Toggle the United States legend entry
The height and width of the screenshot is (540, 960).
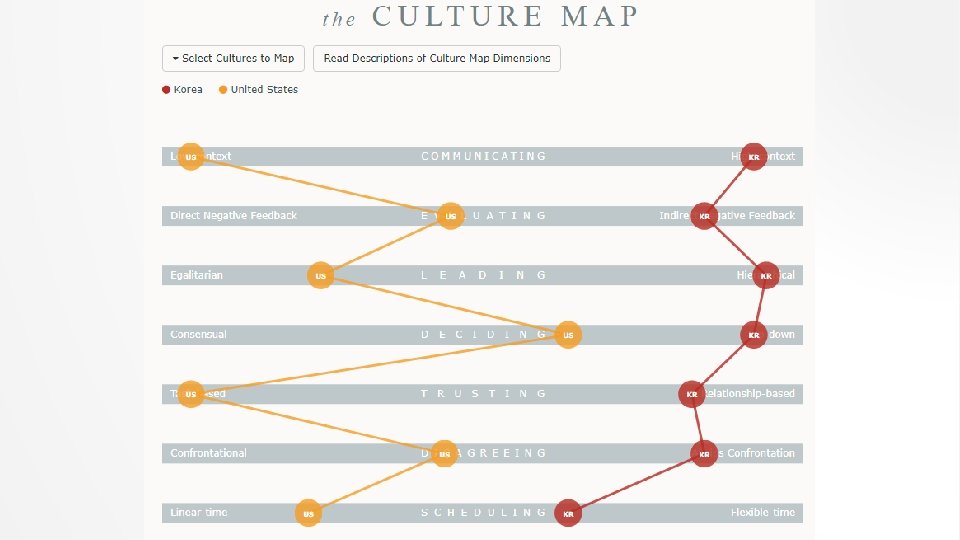pyautogui.click(x=264, y=90)
